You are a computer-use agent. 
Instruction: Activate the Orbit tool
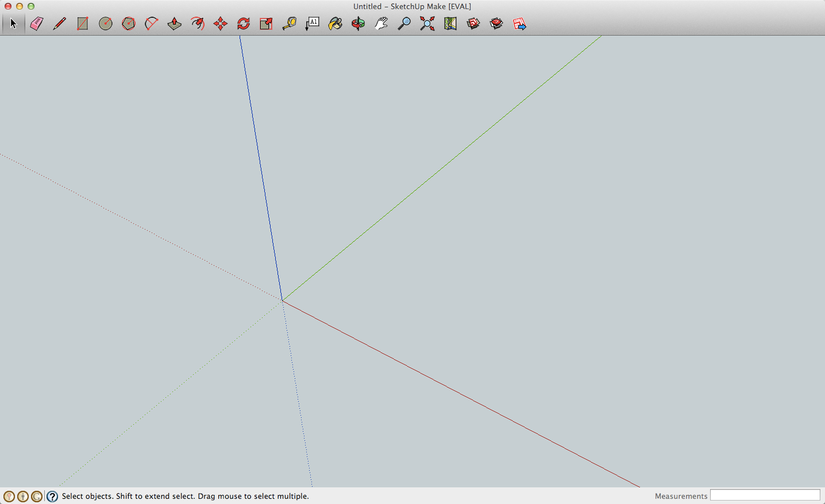coord(358,24)
